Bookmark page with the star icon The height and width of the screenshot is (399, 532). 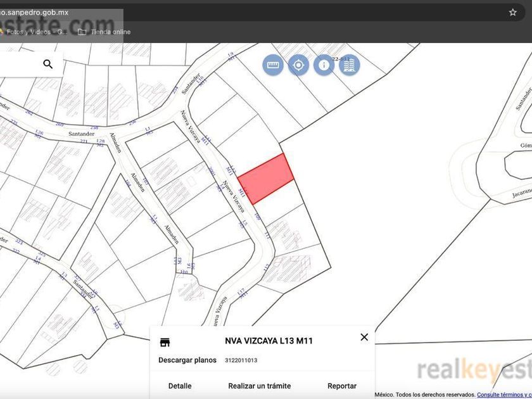click(x=512, y=13)
